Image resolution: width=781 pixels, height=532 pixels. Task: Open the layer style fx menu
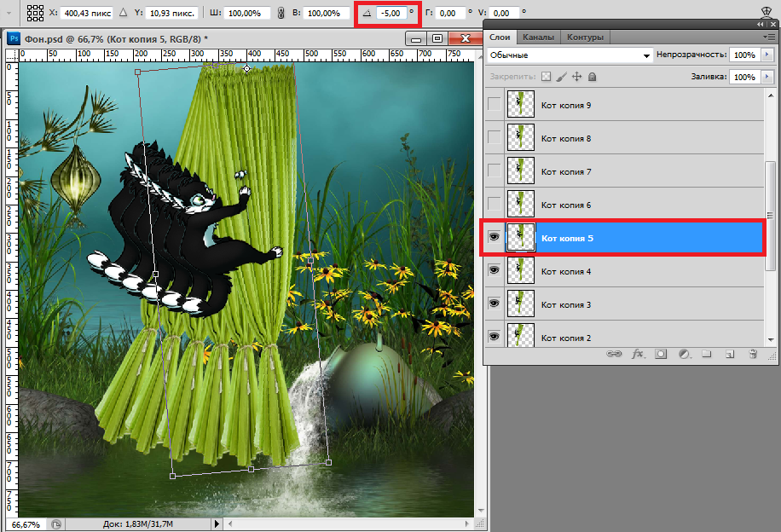point(637,353)
